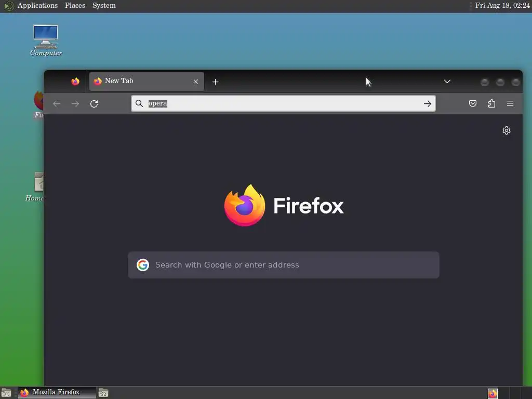Select the Home desktop folder icon

pos(36,187)
